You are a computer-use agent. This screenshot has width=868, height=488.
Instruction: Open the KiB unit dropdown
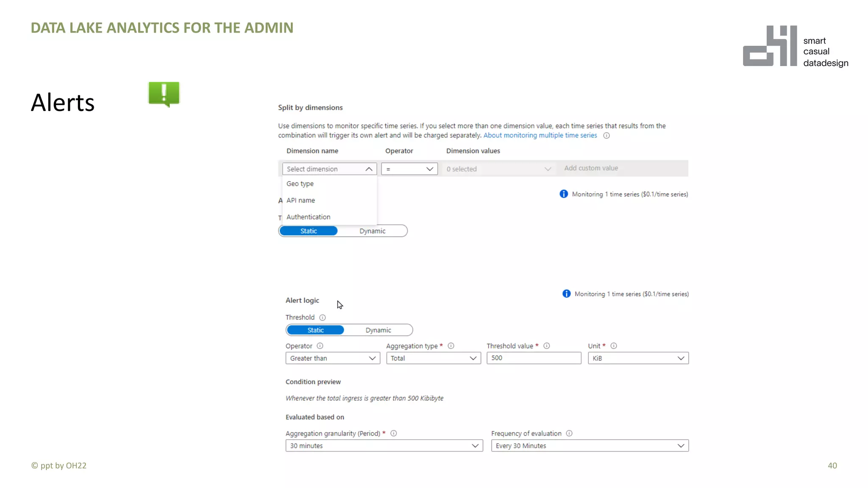(x=638, y=358)
